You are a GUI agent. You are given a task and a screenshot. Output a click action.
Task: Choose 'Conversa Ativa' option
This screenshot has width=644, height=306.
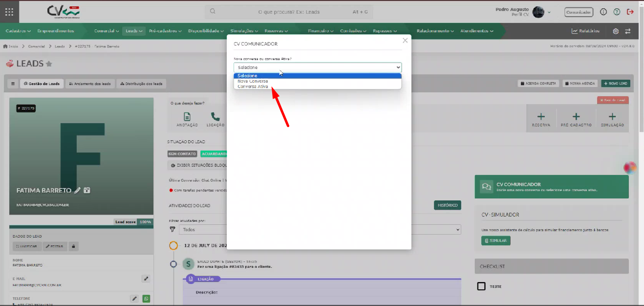tap(318, 87)
